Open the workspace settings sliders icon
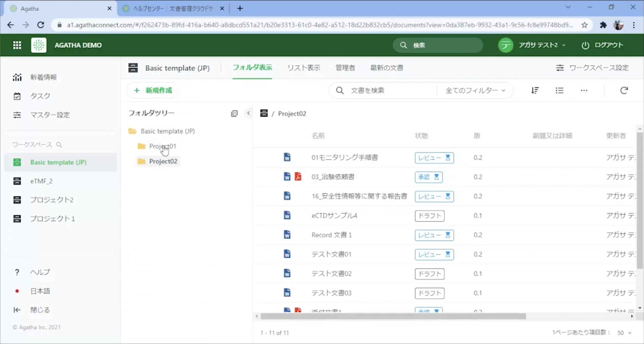644x344 pixels. [x=560, y=68]
